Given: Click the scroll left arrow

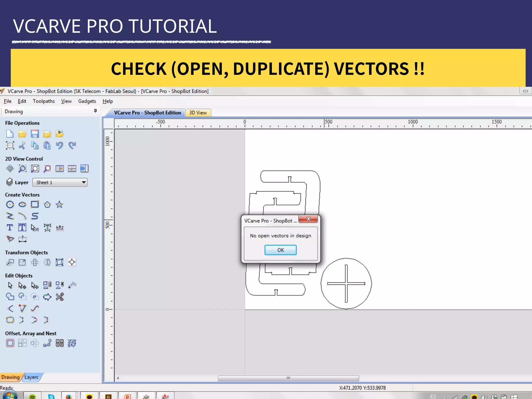Looking at the screenshot, I should click(118, 378).
